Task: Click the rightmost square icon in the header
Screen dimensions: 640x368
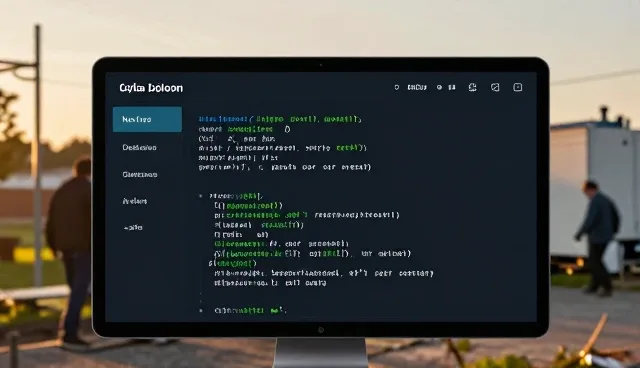Action: 518,87
